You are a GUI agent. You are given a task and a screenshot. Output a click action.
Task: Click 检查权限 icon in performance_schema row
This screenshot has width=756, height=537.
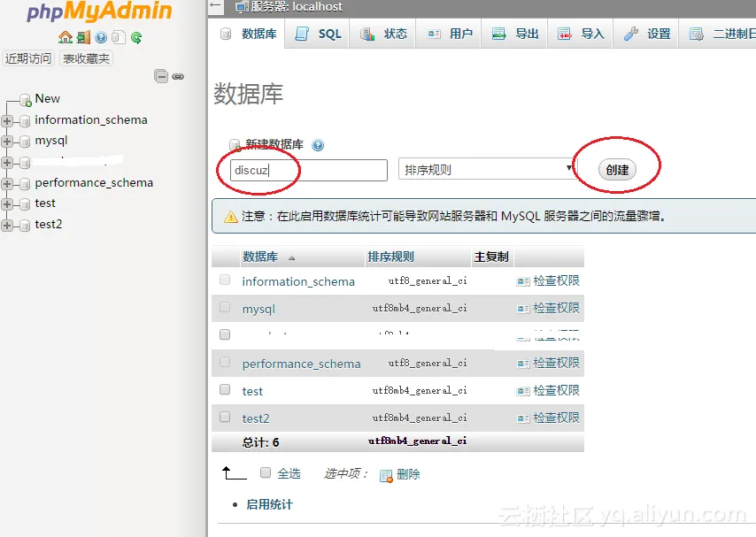[523, 364]
